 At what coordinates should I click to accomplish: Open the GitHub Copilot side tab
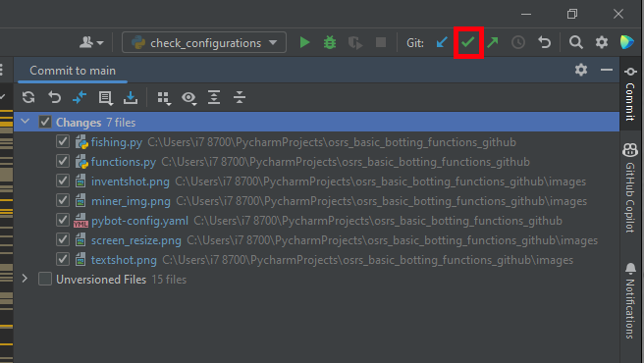630,187
